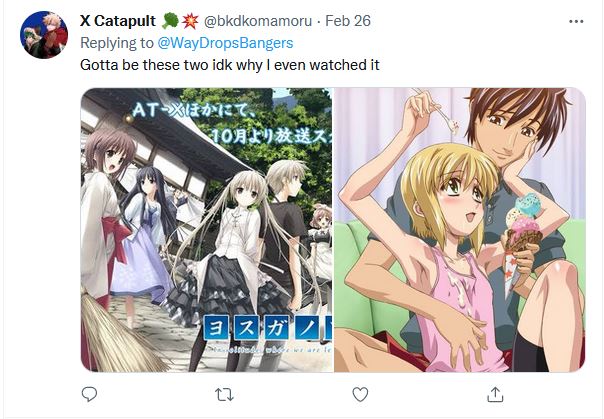This screenshot has height=419, width=604.
Task: Click the broccoli emoji beside the display name
Action: click(x=170, y=21)
